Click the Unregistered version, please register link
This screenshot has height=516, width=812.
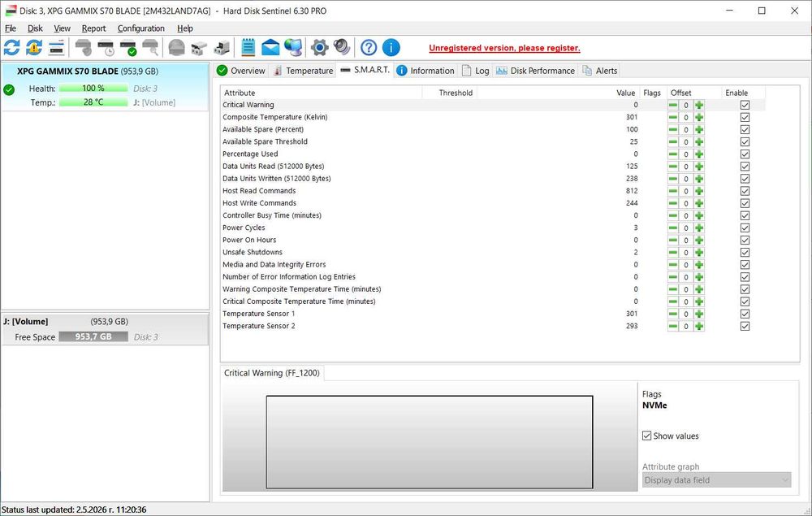coord(504,48)
